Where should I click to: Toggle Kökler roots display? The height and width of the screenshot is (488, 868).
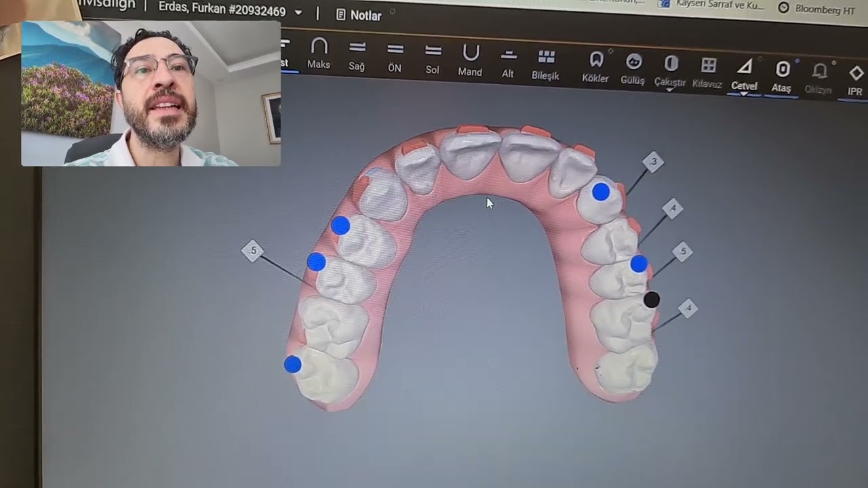click(x=595, y=68)
